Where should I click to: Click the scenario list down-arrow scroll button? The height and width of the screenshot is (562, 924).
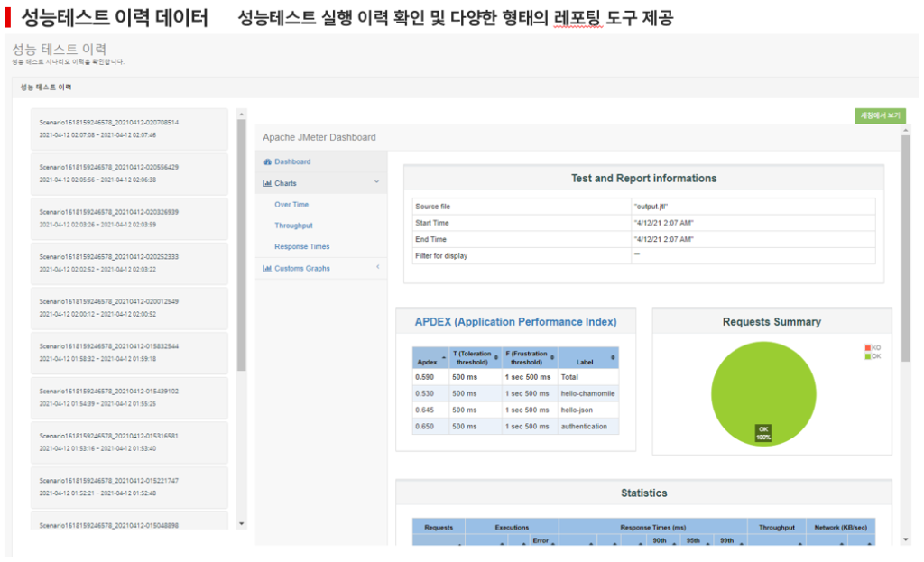pos(241,524)
